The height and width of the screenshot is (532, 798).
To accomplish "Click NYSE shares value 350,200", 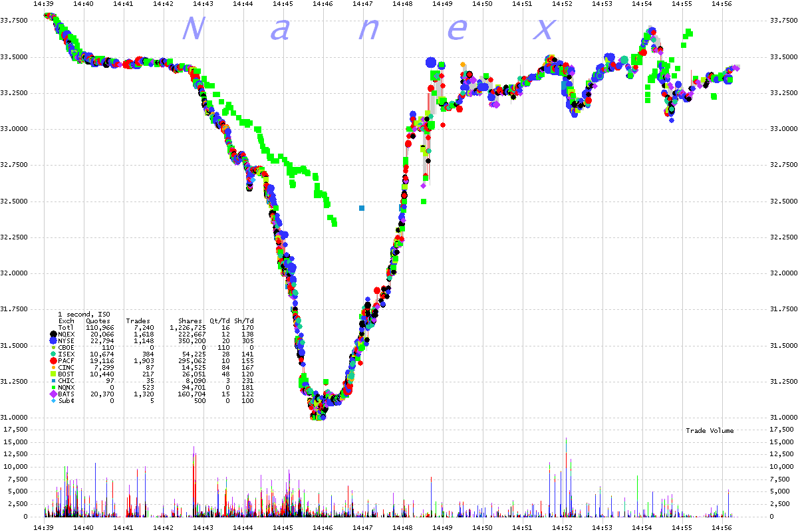I will tap(192, 340).
